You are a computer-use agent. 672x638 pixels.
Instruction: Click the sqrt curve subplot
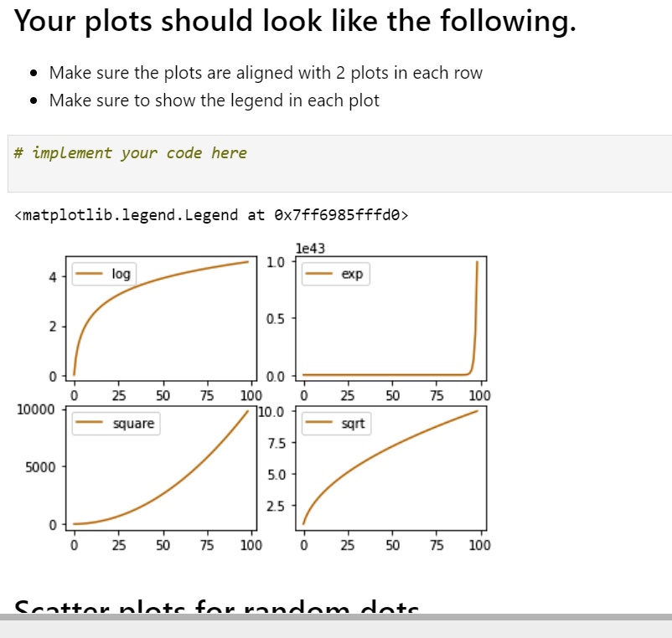pyautogui.click(x=390, y=468)
